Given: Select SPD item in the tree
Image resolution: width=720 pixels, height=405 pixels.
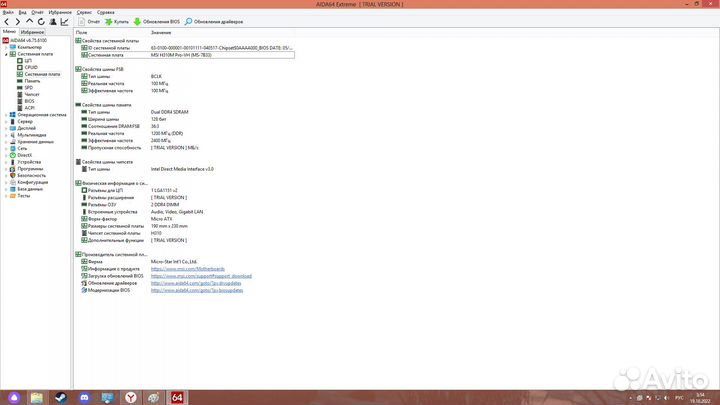Looking at the screenshot, I should coord(30,87).
